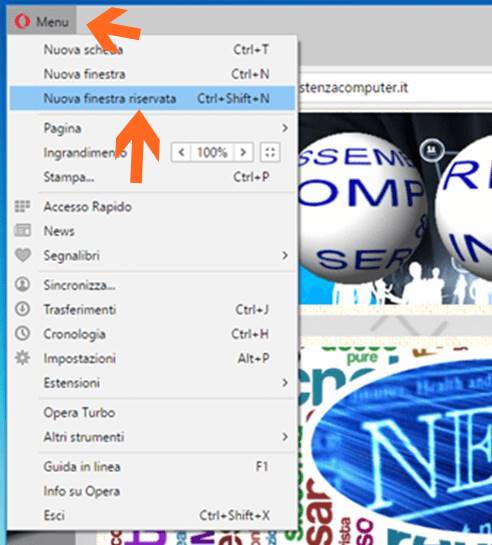Screen dimensions: 492x545
Task: Open Trasferimenti downloads
Action: (152, 310)
